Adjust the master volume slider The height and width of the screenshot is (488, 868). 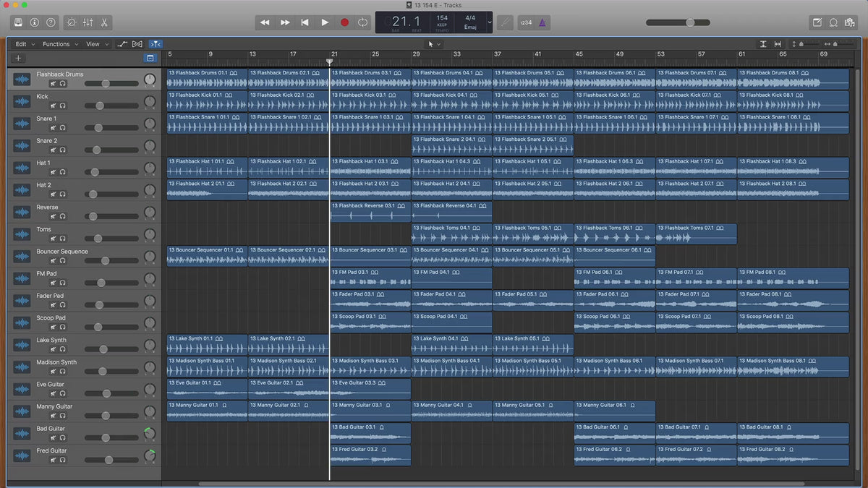690,22
